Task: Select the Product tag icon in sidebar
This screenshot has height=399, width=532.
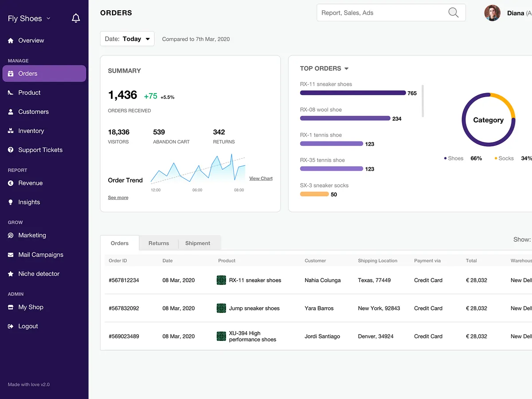Action: (10, 92)
